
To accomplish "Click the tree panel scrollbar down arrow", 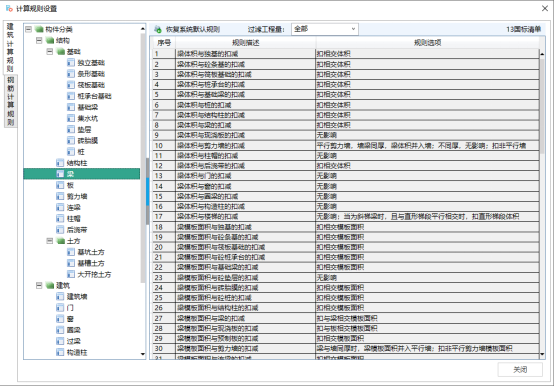I will click(x=143, y=354).
